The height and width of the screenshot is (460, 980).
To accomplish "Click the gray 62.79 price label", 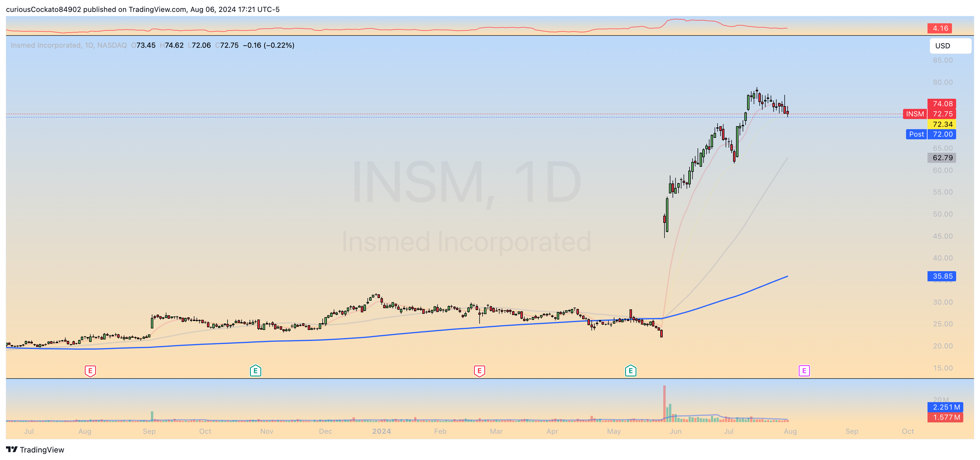I will click(x=942, y=158).
